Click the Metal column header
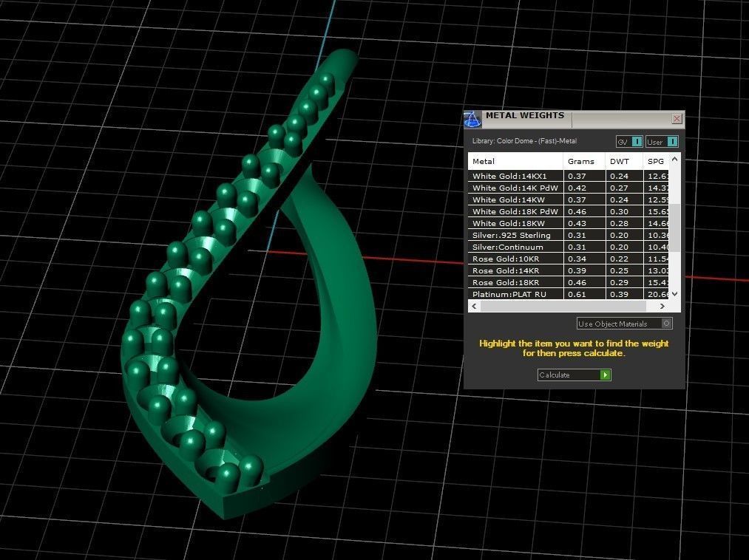Viewport: 749px width, 560px height. pyautogui.click(x=515, y=161)
